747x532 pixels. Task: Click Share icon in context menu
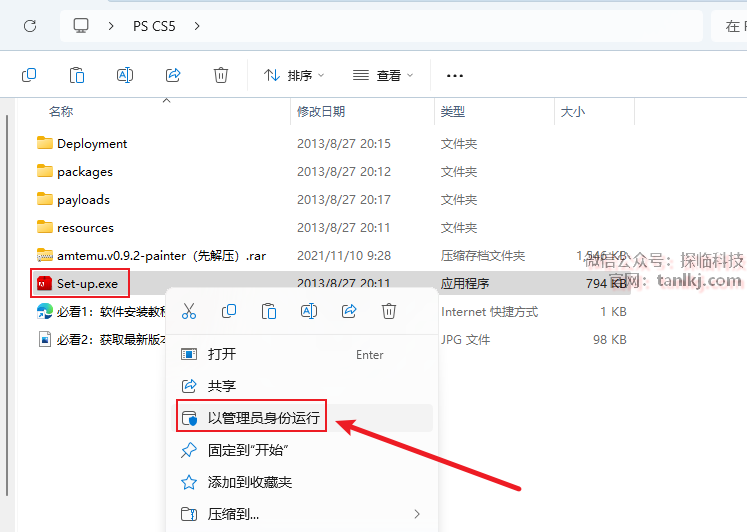349,311
